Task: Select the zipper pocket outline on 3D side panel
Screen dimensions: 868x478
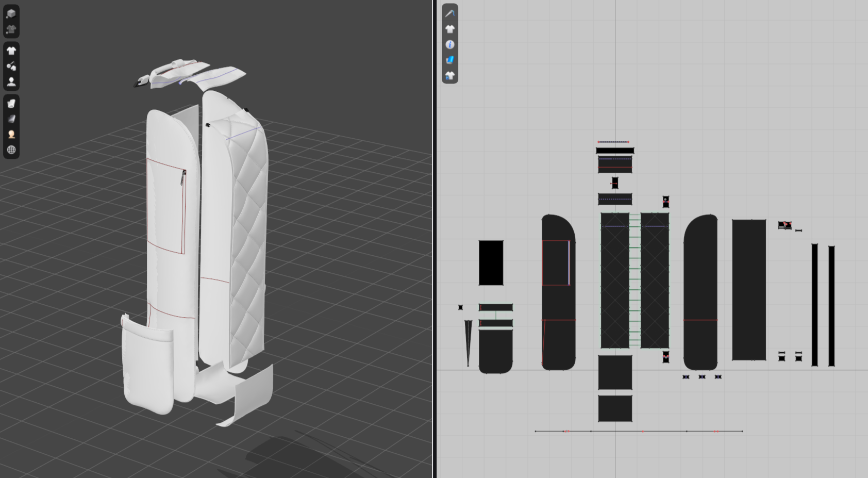Action: pos(166,206)
